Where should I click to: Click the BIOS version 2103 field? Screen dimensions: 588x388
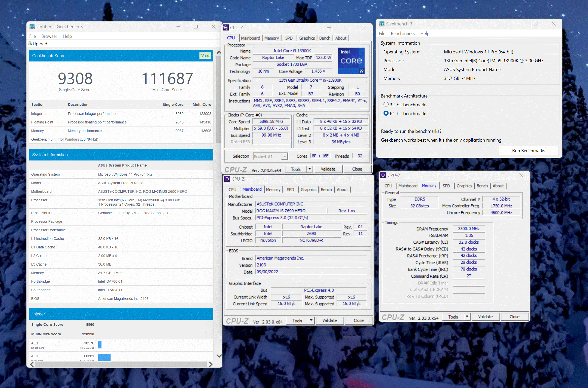[x=311, y=265]
